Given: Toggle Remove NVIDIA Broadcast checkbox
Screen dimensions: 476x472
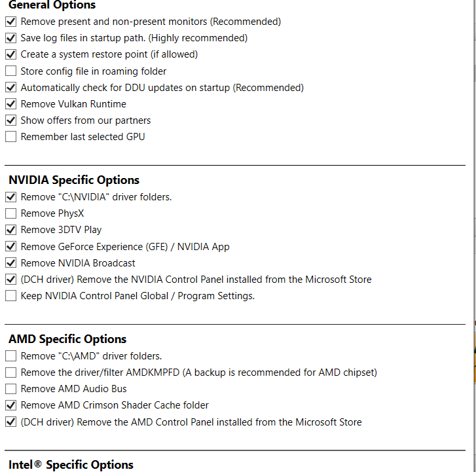Looking at the screenshot, I should [x=10, y=263].
